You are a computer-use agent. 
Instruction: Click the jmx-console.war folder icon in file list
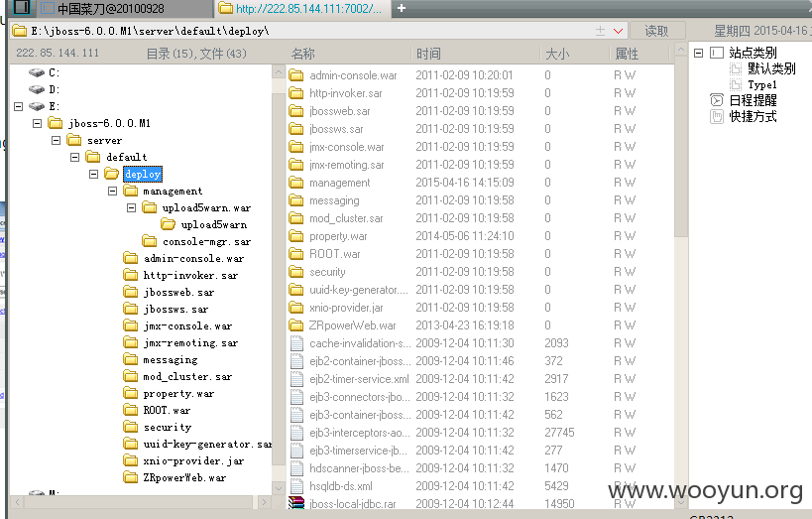point(296,147)
